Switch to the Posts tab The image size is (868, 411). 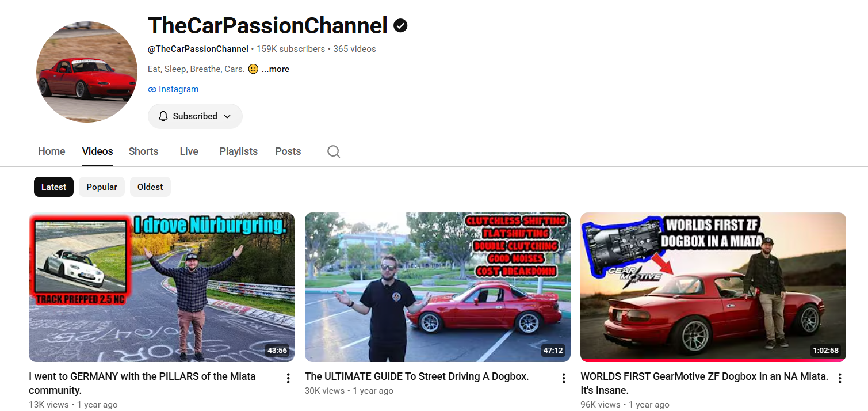point(288,151)
